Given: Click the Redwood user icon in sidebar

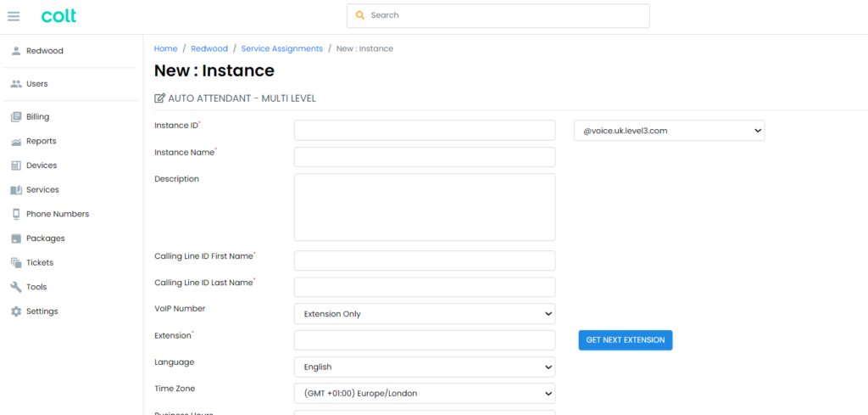Looking at the screenshot, I should pos(16,50).
